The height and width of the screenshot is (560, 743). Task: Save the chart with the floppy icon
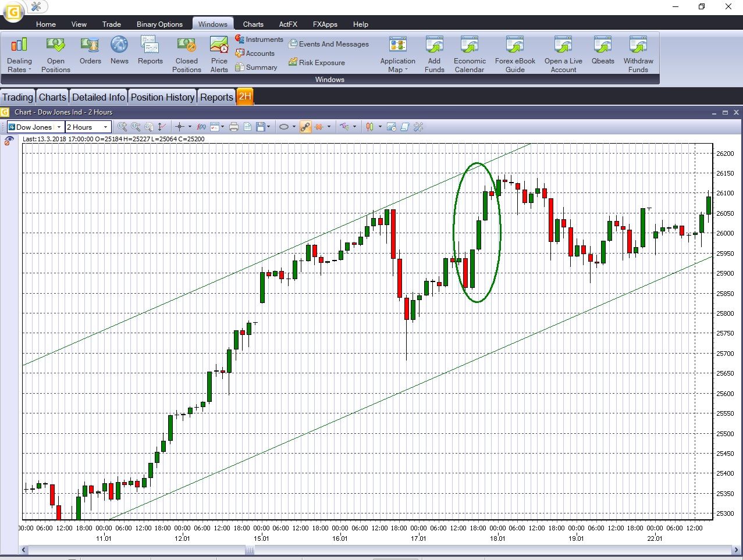(260, 127)
